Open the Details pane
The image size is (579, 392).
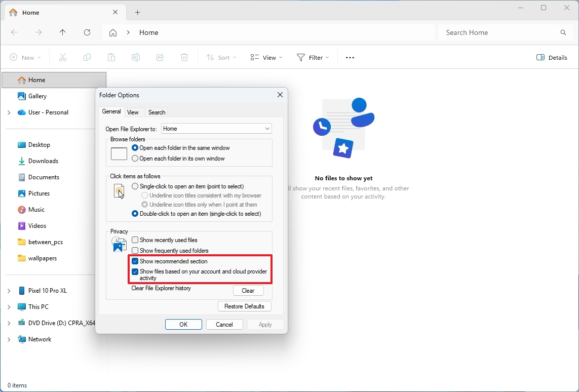tap(552, 57)
